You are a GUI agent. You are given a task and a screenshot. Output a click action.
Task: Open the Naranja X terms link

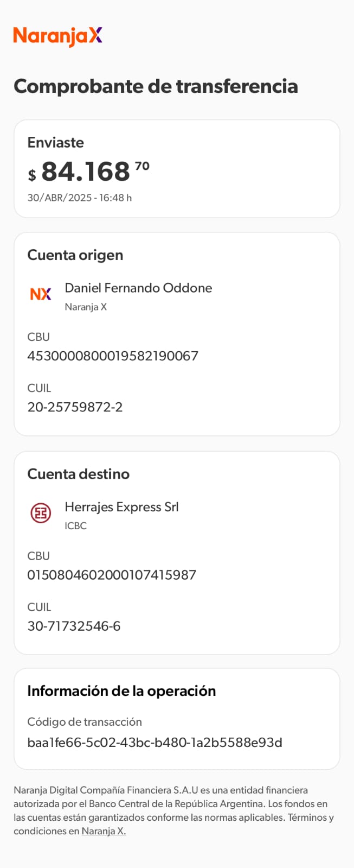[104, 831]
